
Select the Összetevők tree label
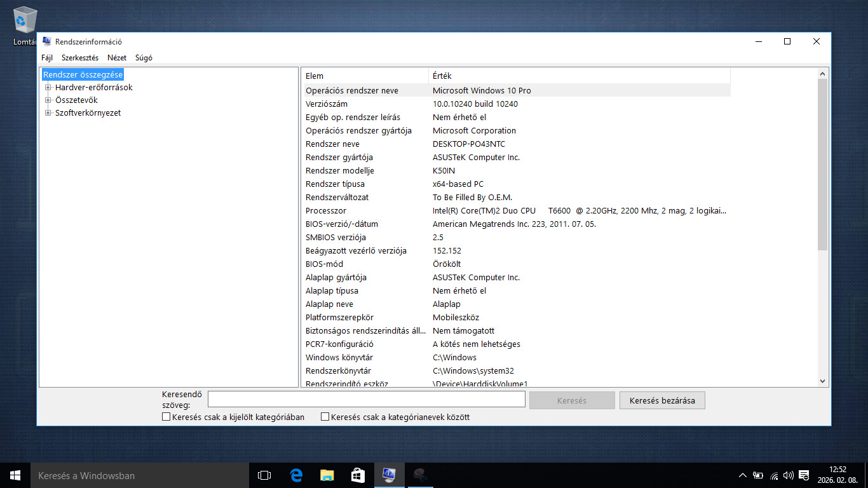[76, 100]
